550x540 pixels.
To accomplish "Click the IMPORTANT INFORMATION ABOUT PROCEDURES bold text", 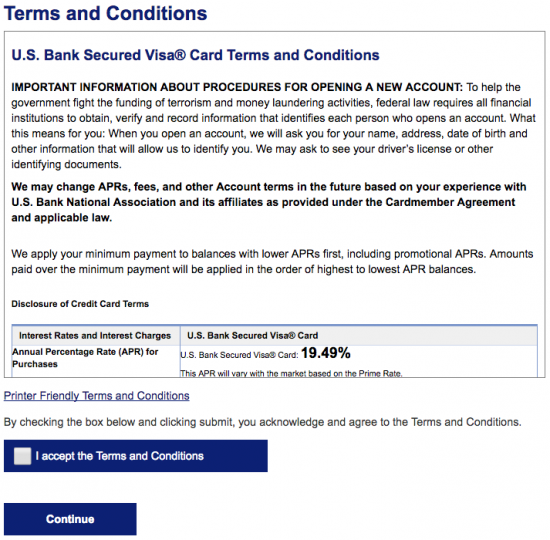I will pyautogui.click(x=237, y=87).
